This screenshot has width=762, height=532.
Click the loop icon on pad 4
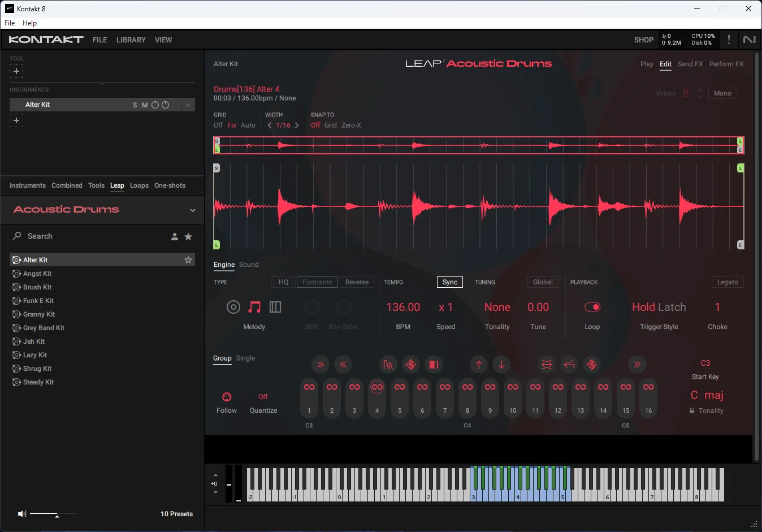click(x=377, y=387)
